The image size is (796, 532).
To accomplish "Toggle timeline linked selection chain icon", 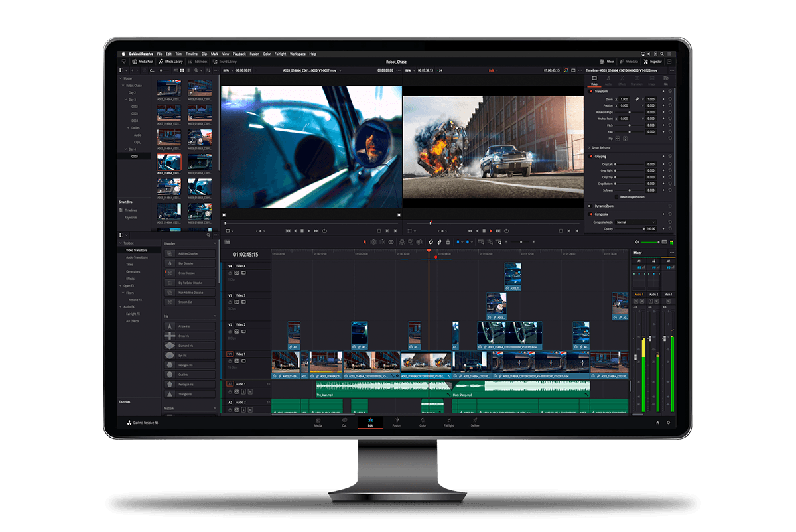I will (x=439, y=242).
